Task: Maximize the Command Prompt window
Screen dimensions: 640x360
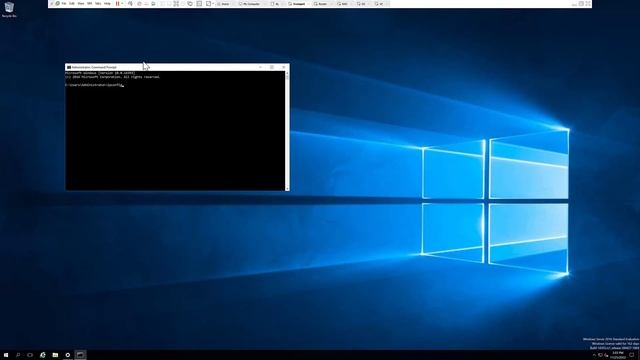Action: tap(272, 67)
